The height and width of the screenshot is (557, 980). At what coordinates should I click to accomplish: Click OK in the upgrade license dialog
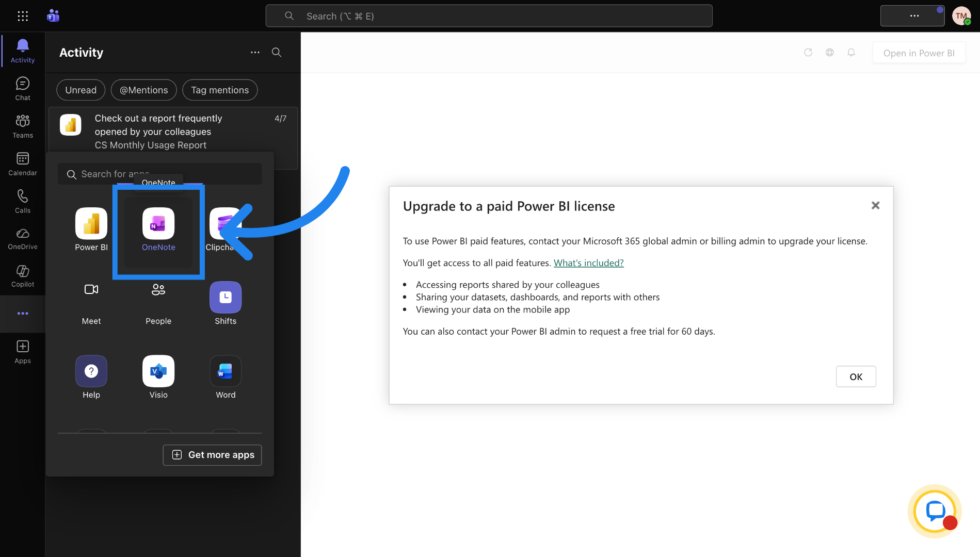pos(856,376)
